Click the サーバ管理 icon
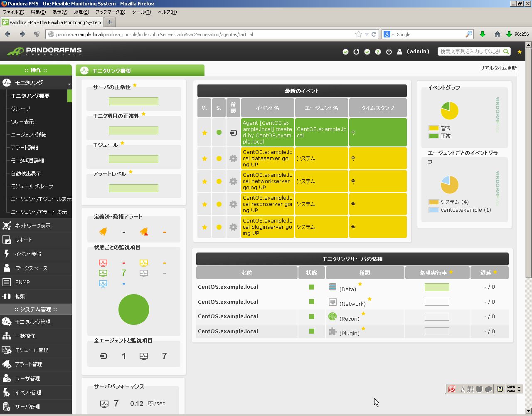This screenshot has height=416, width=532. (x=7, y=406)
